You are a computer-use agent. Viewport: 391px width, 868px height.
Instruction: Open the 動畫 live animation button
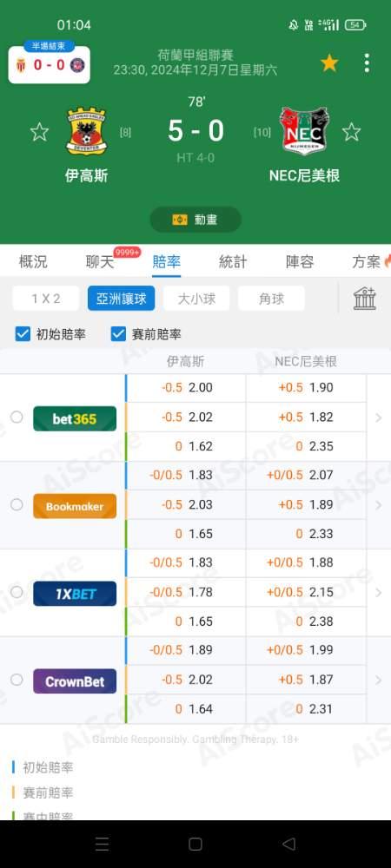pos(195,220)
